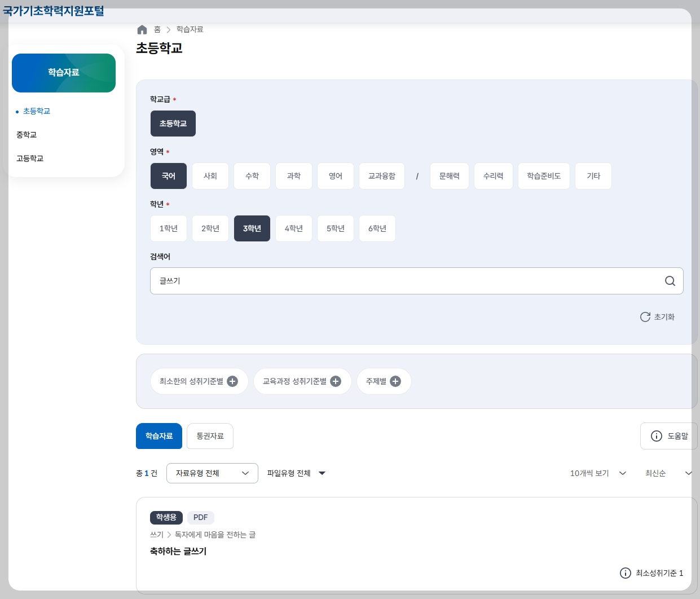Image resolution: width=700 pixels, height=599 pixels.
Task: Click plus icon on 주제별
Action: [x=395, y=381]
